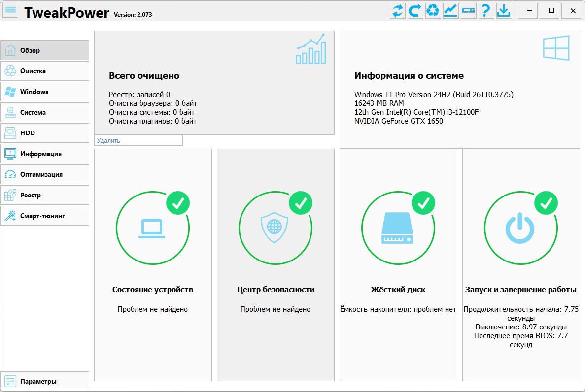Click the laptop icon in Состояние устройств
Screen dimensions: 585x392
pyautogui.click(x=152, y=229)
